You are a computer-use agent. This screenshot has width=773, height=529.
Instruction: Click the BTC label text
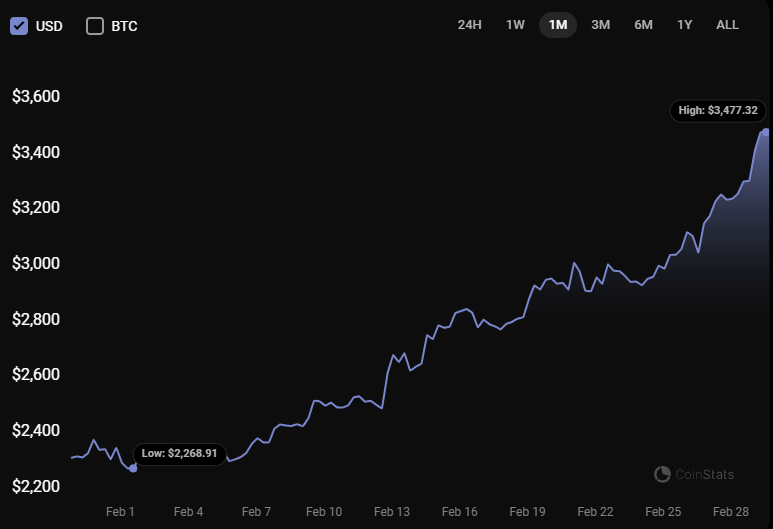(124, 26)
